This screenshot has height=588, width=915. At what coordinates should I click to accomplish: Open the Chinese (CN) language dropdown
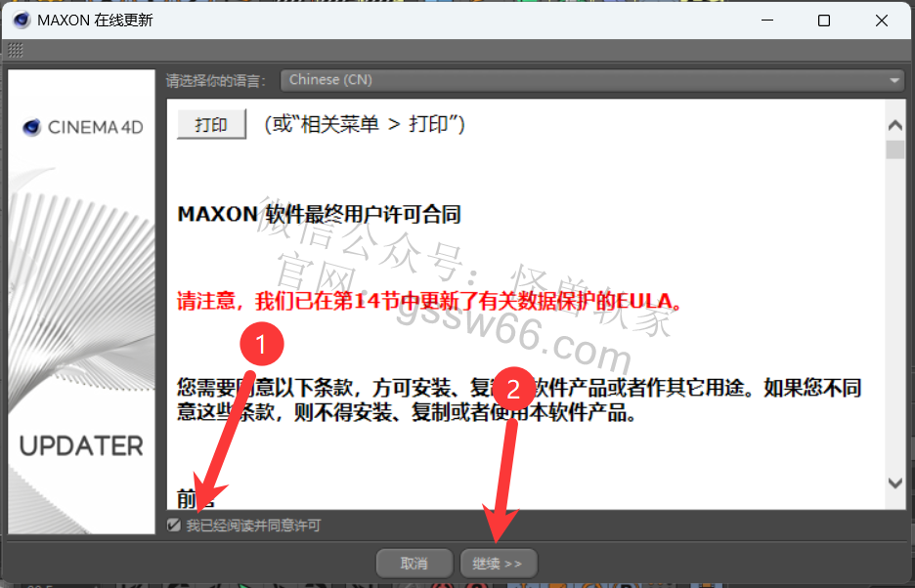point(592,80)
